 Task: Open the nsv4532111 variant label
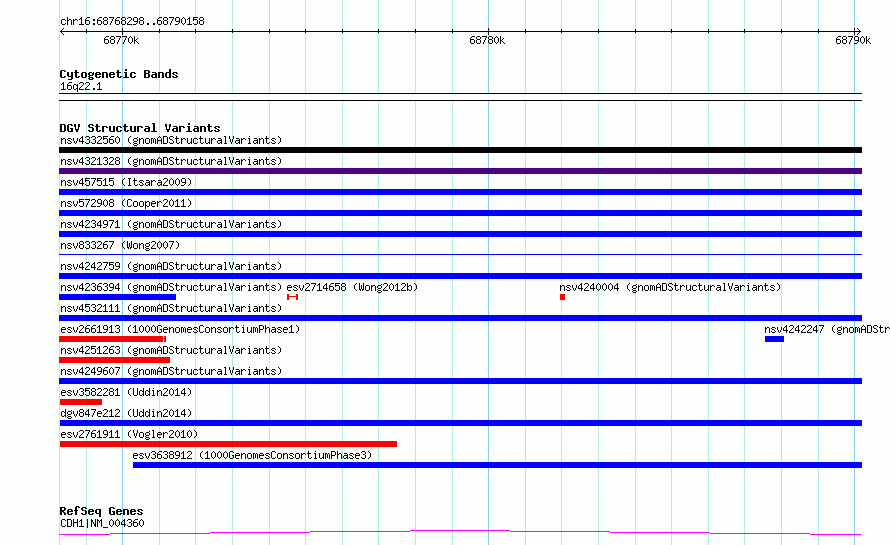click(171, 308)
